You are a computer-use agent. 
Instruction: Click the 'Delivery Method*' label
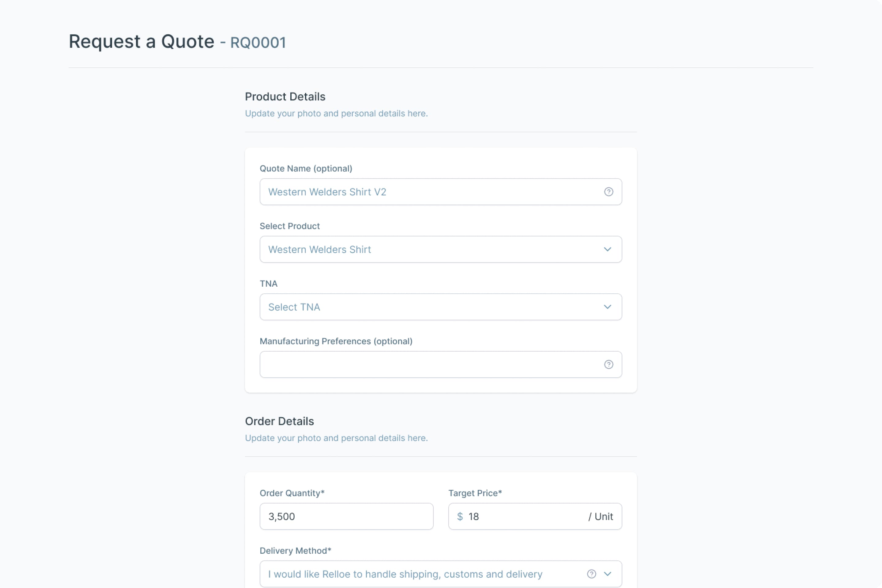[x=295, y=551]
